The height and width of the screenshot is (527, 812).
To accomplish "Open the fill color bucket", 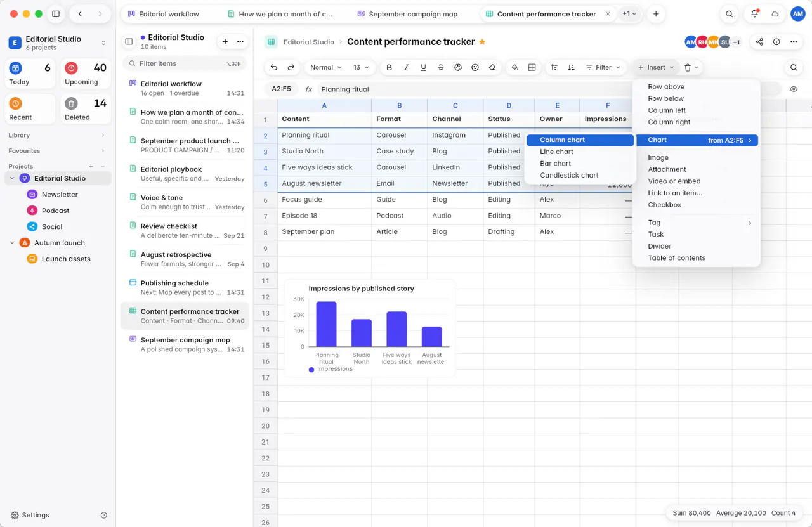I will tap(515, 67).
